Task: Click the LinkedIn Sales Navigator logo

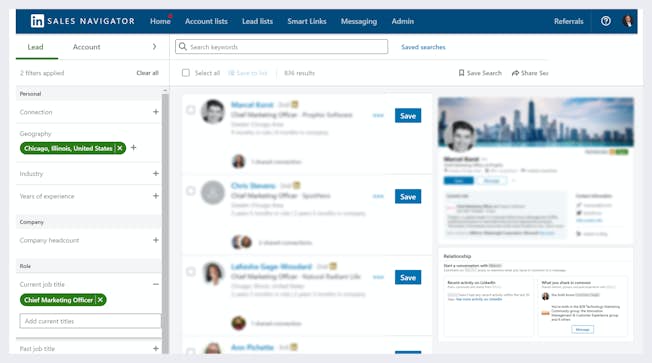Action: 82,21
